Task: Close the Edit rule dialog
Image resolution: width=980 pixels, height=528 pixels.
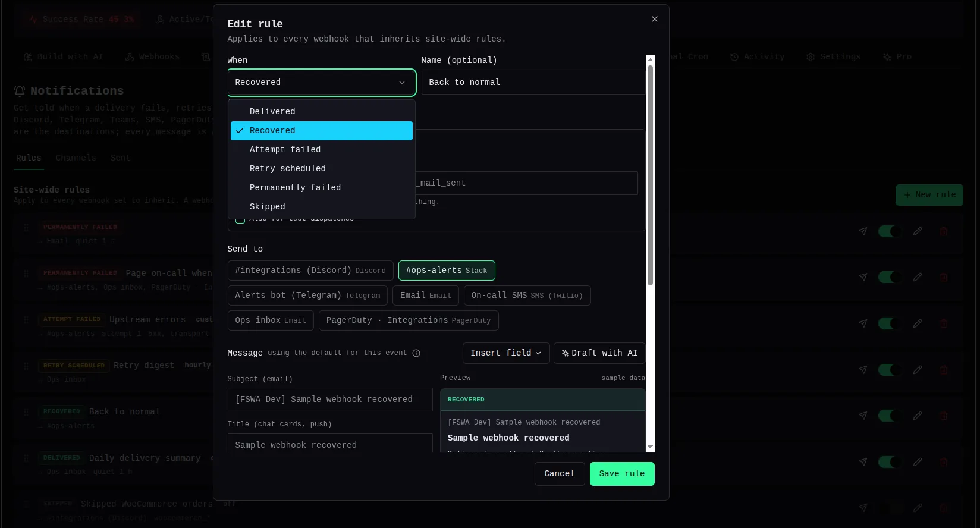Action: (654, 19)
